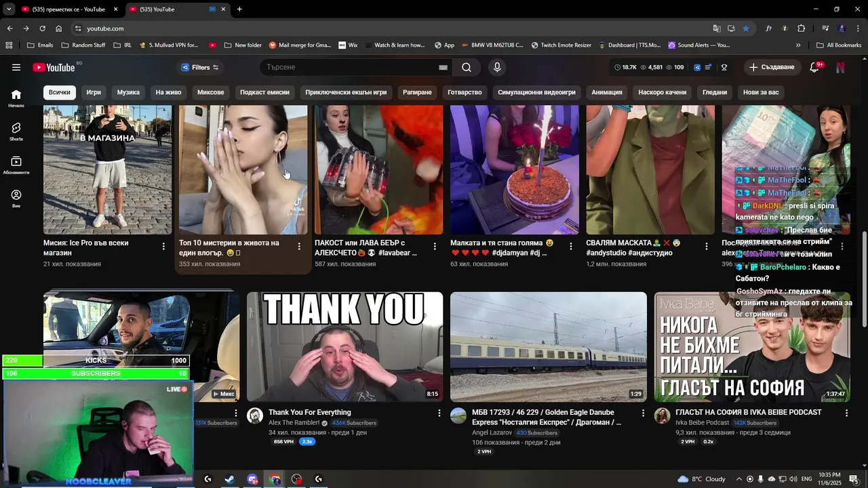
Task: Open the weather widget 8°C Cloudy
Action: point(701,479)
